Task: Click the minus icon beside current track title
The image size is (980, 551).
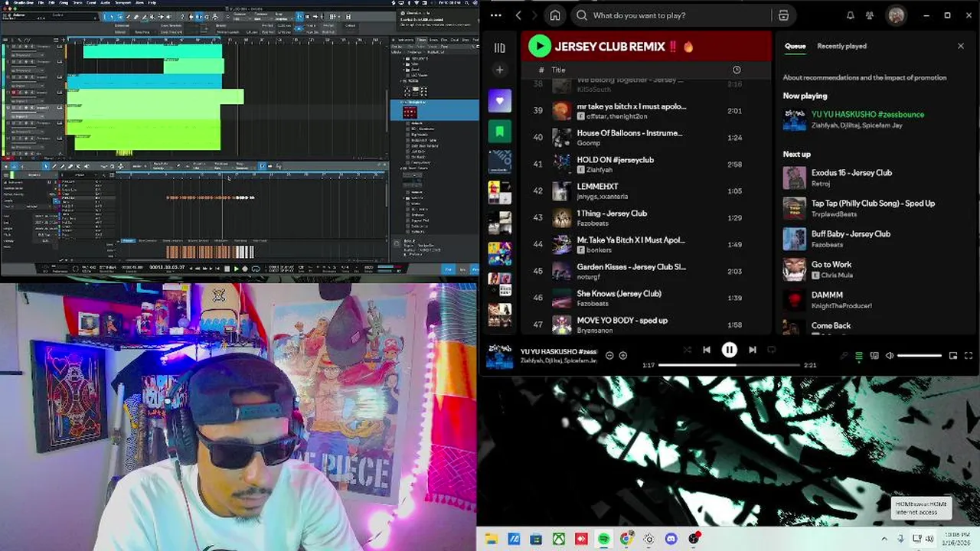Action: pyautogui.click(x=609, y=355)
